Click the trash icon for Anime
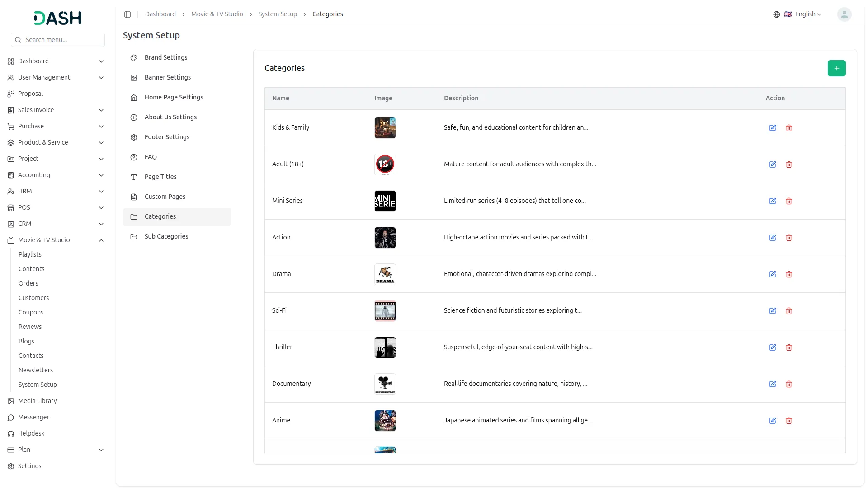 coord(789,421)
